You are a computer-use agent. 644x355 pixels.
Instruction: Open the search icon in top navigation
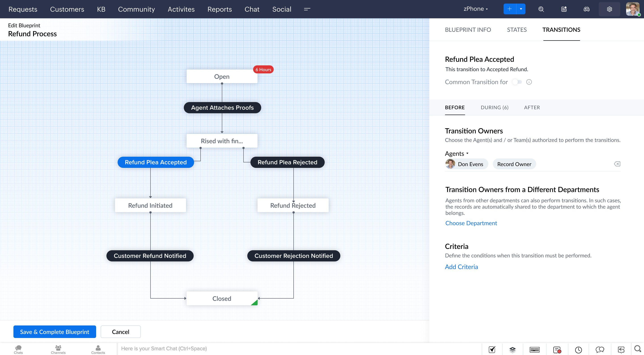[541, 9]
